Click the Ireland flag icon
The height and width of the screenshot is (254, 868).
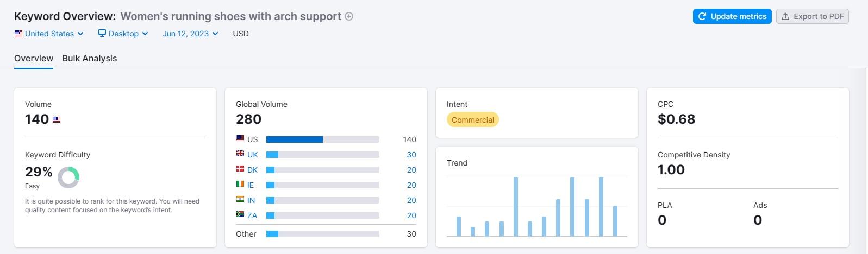[x=240, y=185]
